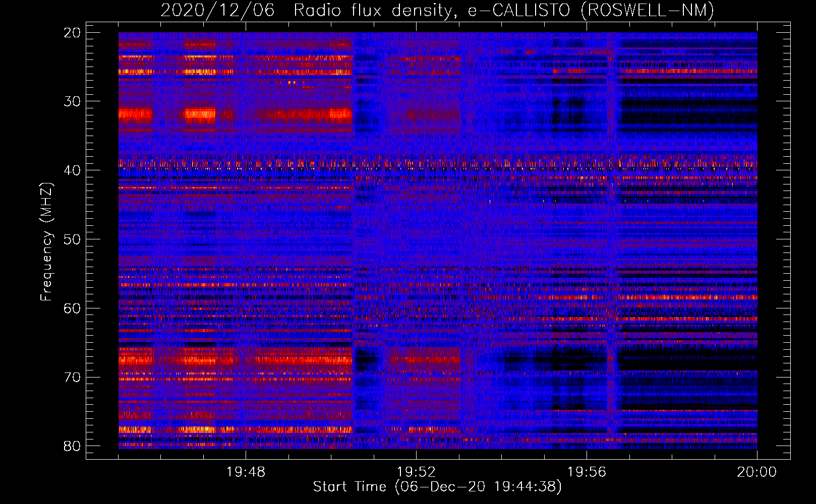Select the frequency tick label 80
The image size is (816, 504).
click(73, 446)
